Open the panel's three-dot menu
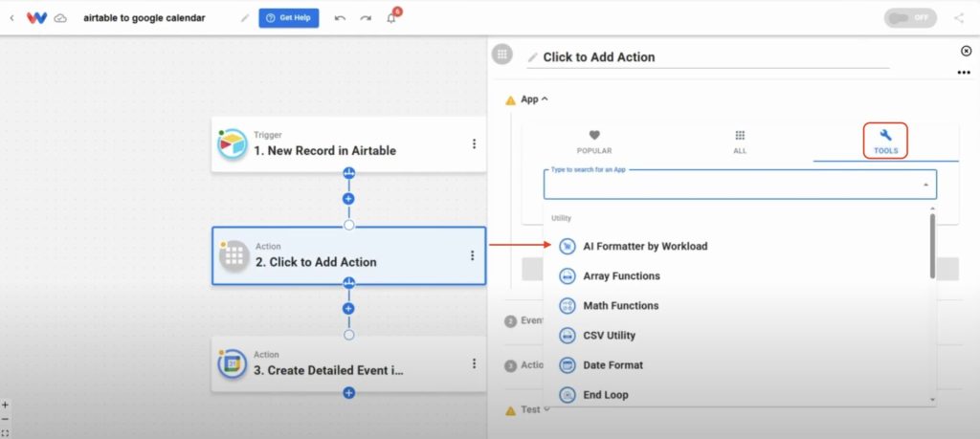980x439 pixels. (964, 73)
